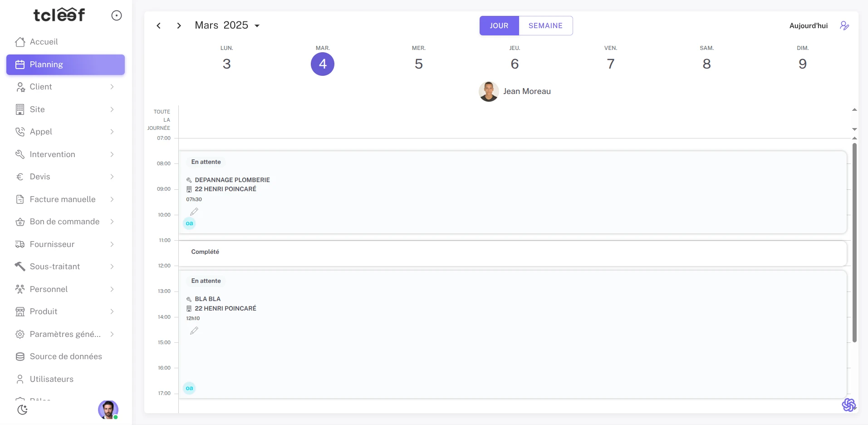Click the dark mode moon icon
Image resolution: width=868 pixels, height=425 pixels.
[22, 410]
